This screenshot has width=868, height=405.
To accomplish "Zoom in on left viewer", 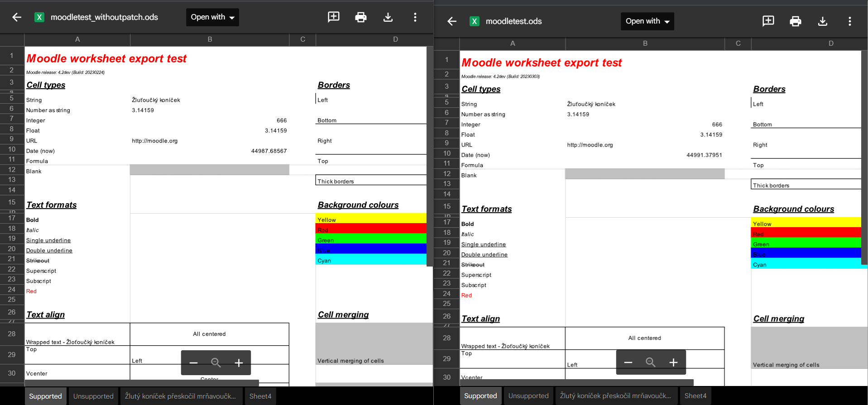I will tap(239, 363).
